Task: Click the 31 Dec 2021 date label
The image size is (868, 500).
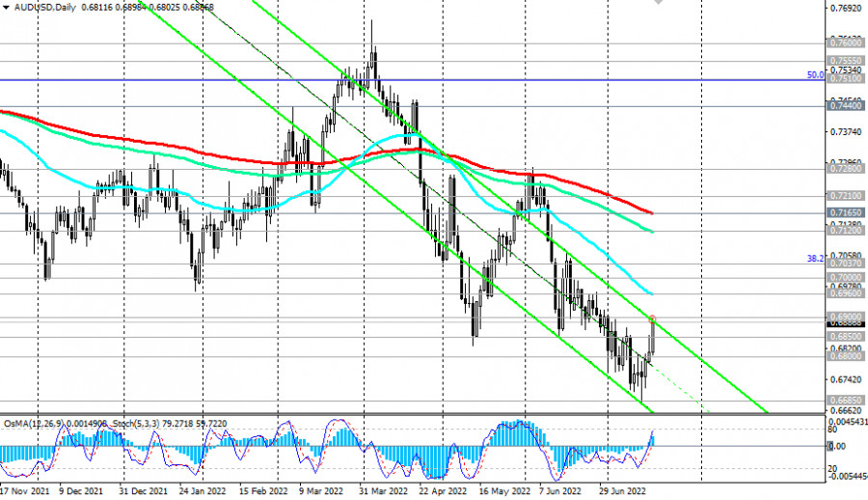Action: pyautogui.click(x=143, y=491)
